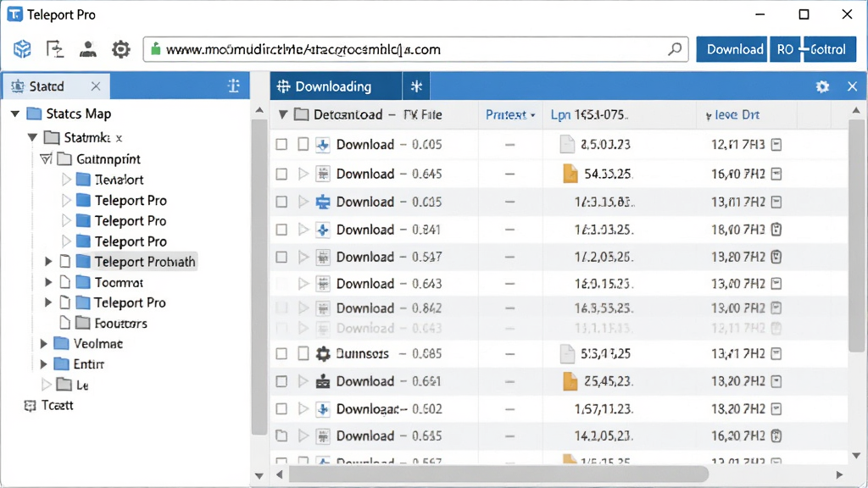Tick first checkbox of Dumnsors row
This screenshot has width=868, height=488.
pos(281,353)
